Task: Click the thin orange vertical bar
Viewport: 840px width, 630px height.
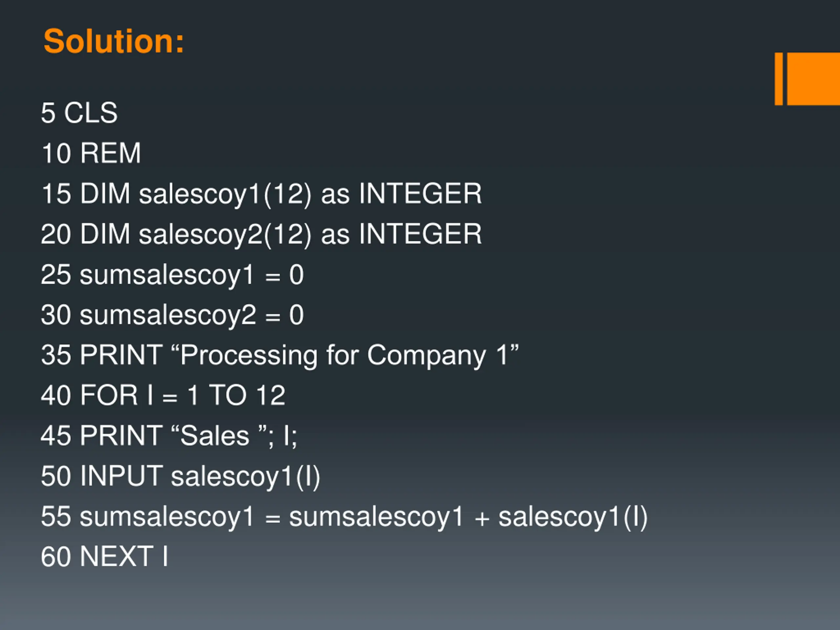Action: pyautogui.click(x=779, y=79)
